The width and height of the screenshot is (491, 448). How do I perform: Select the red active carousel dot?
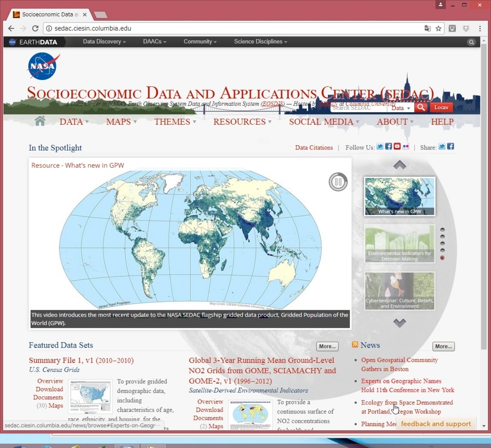tap(442, 258)
